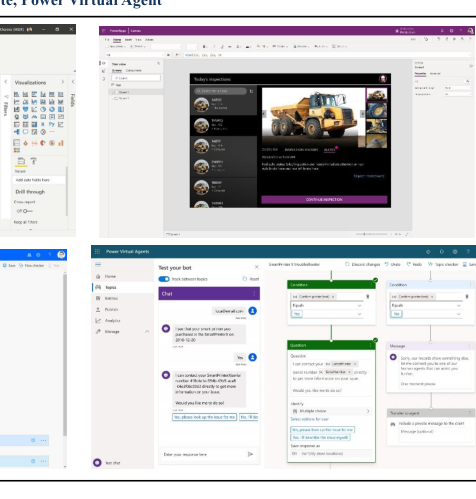Open the Test chat bot icon at sidebar bottom
This screenshot has height=499, width=476.
tap(97, 463)
